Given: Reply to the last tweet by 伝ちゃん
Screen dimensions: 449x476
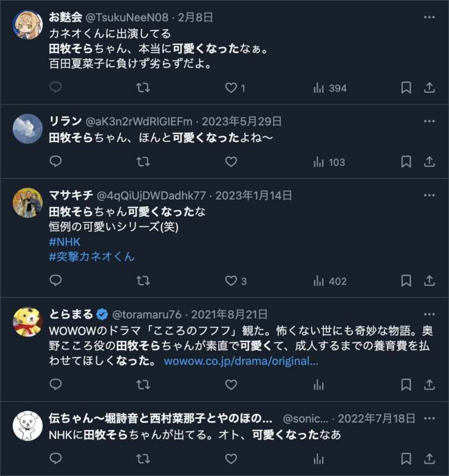Looking at the screenshot, I should [56, 459].
